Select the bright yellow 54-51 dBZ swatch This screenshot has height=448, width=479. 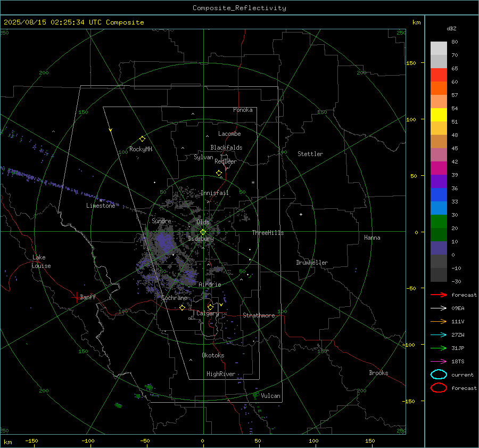439,115
